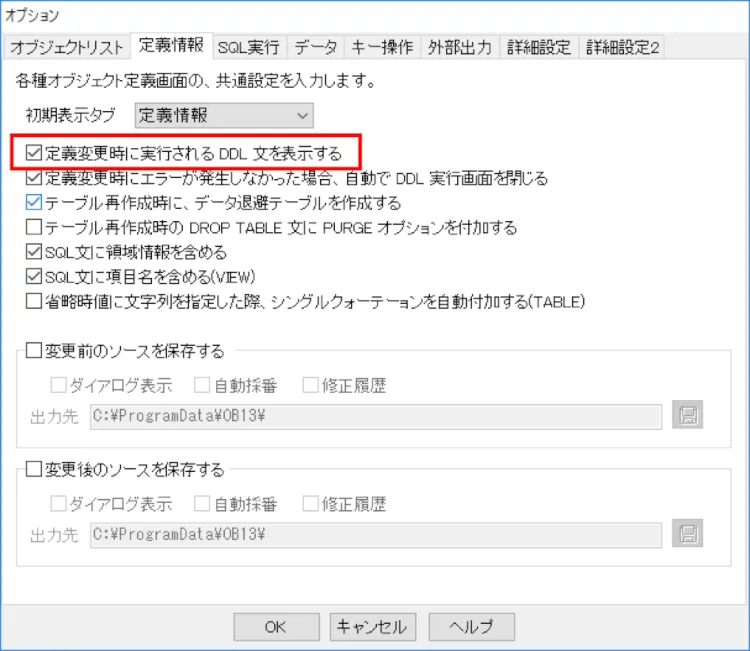Enable シングルクォーテーションを自動付加する(TABLE) checkbox

tap(34, 301)
